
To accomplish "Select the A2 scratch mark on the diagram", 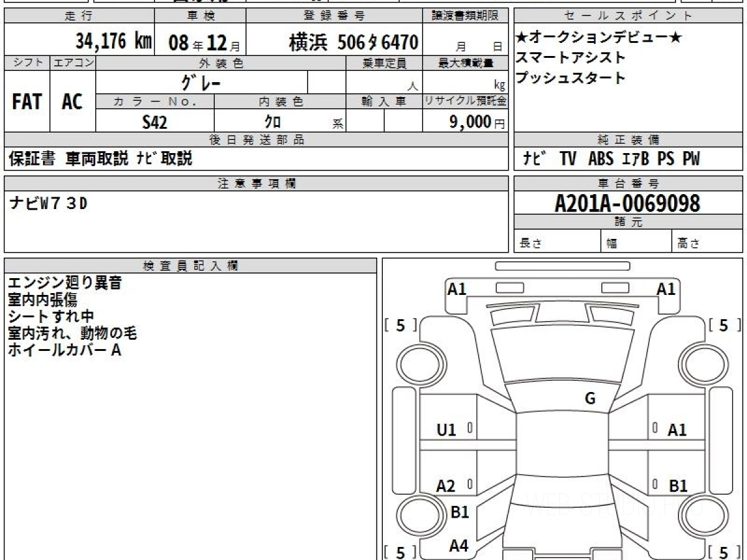I will point(446,486).
